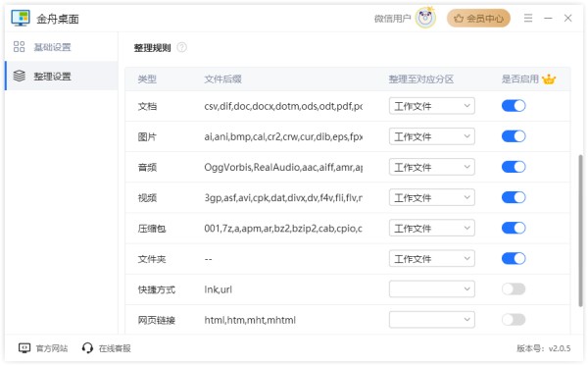The width and height of the screenshot is (588, 366).
Task: Close the 金舟桌面 window
Action: click(567, 18)
